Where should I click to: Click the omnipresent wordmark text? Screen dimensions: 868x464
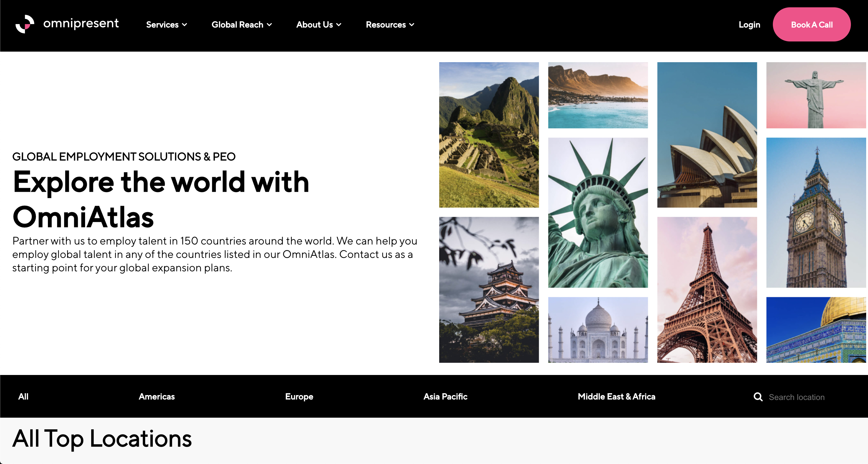pos(81,23)
